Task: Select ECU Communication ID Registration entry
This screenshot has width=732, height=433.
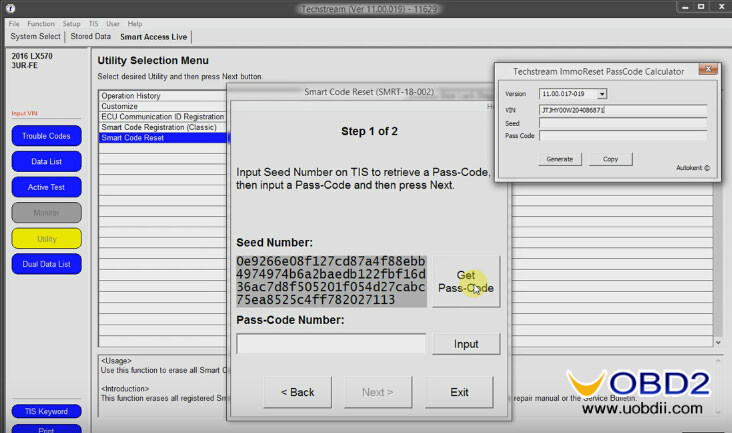Action: (x=162, y=117)
